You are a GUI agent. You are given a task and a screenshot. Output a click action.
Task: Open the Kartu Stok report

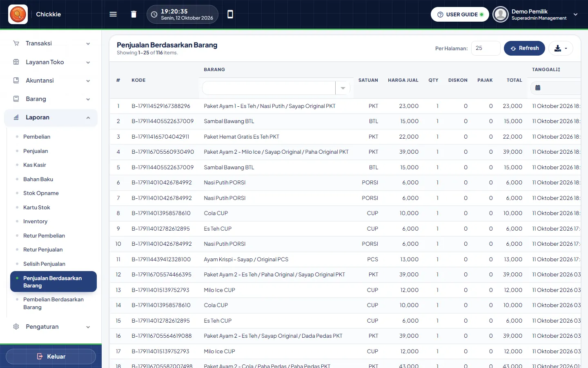point(37,207)
